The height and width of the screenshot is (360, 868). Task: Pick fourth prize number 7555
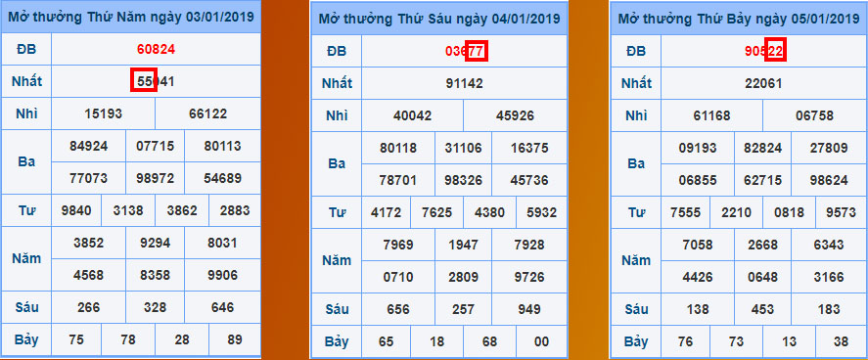pyautogui.click(x=685, y=212)
